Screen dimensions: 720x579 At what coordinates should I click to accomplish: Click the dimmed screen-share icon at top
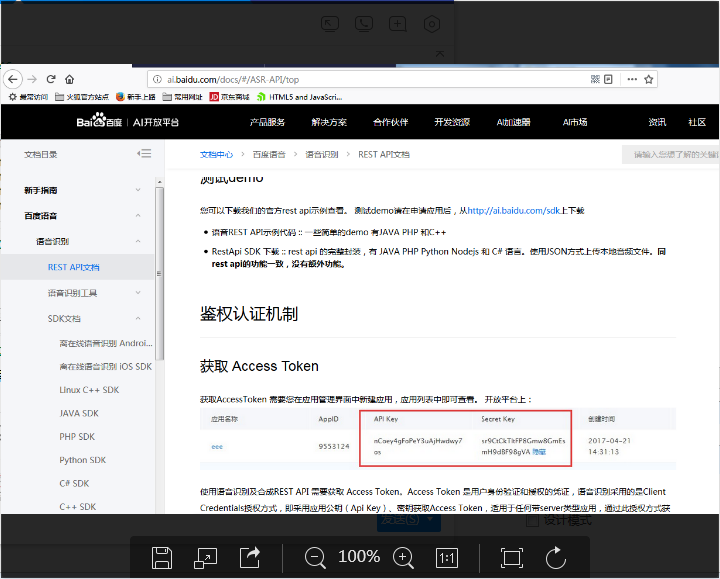click(330, 24)
